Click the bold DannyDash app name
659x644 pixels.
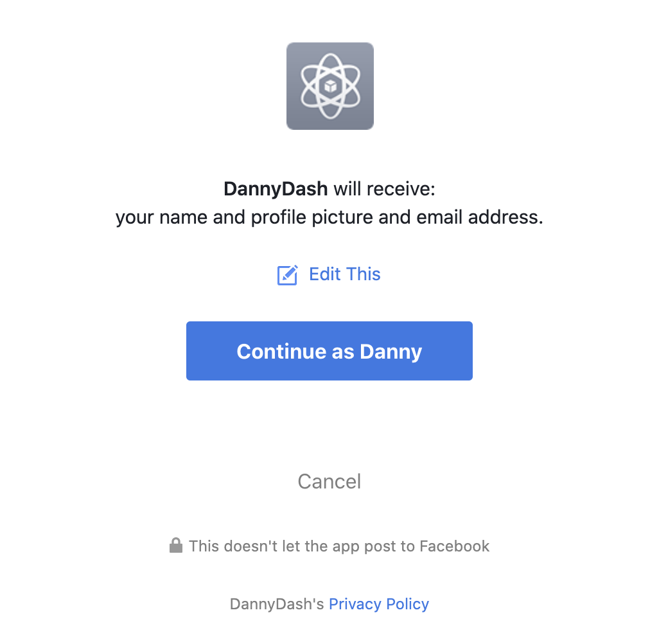coord(276,189)
